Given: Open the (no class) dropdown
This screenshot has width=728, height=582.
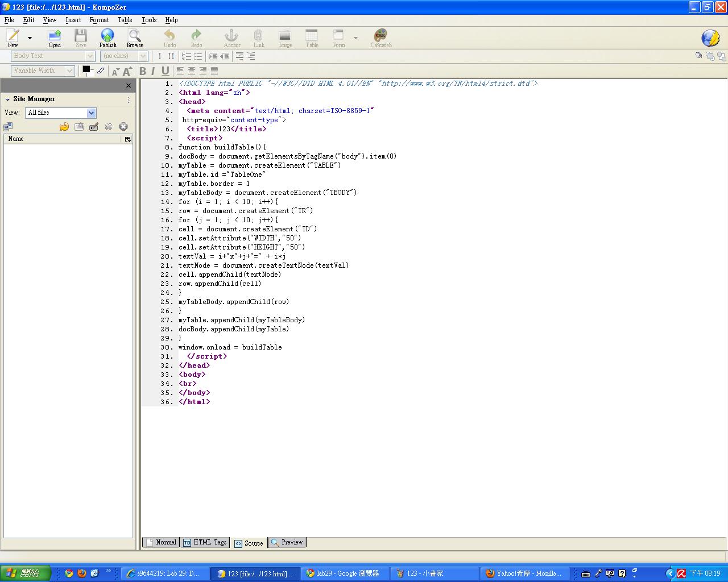Looking at the screenshot, I should click(124, 56).
